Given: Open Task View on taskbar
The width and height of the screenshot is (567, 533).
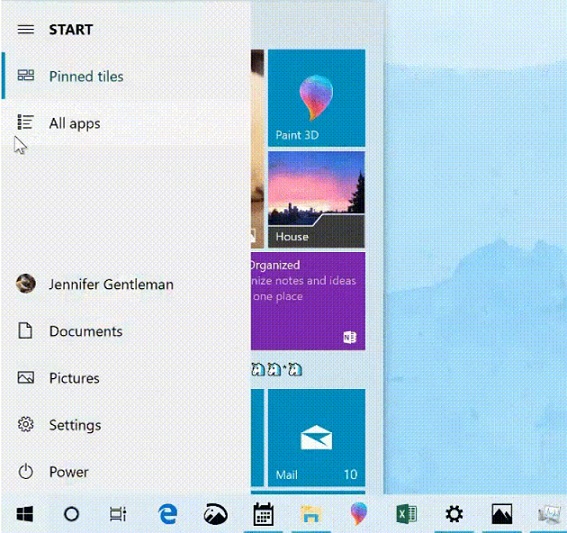Looking at the screenshot, I should 118,514.
